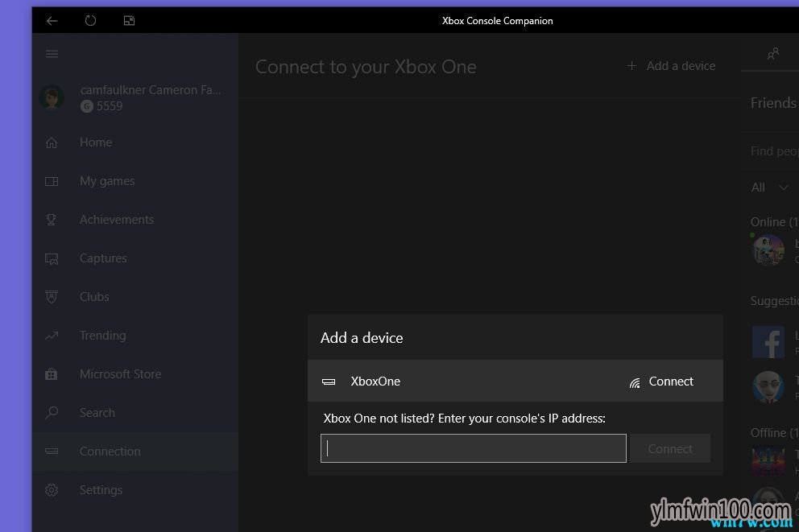Screen dimensions: 799x532
Task: Click the camfaulkner profile avatar
Action: coord(52,97)
